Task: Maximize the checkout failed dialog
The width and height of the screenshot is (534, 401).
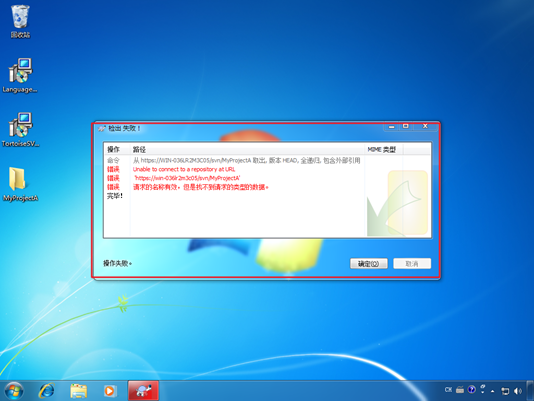Action: (x=406, y=126)
